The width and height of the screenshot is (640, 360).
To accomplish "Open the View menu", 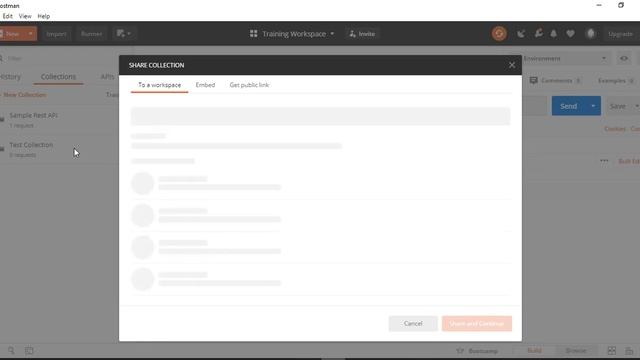I will [25, 16].
